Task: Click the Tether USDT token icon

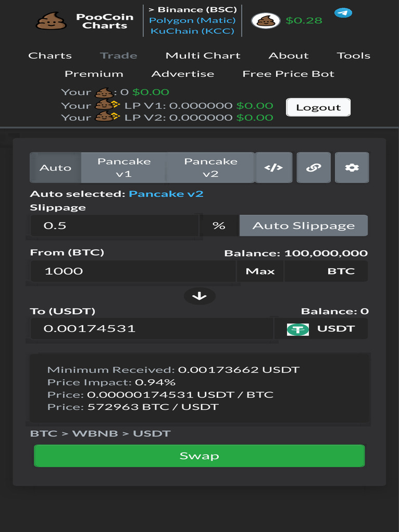Action: 298,329
